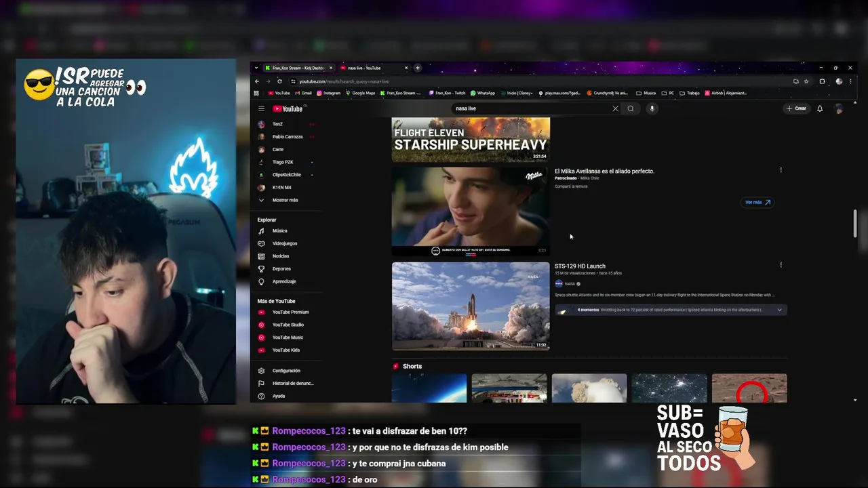Open the account avatar menu
The image size is (868, 488).
pyautogui.click(x=839, y=108)
